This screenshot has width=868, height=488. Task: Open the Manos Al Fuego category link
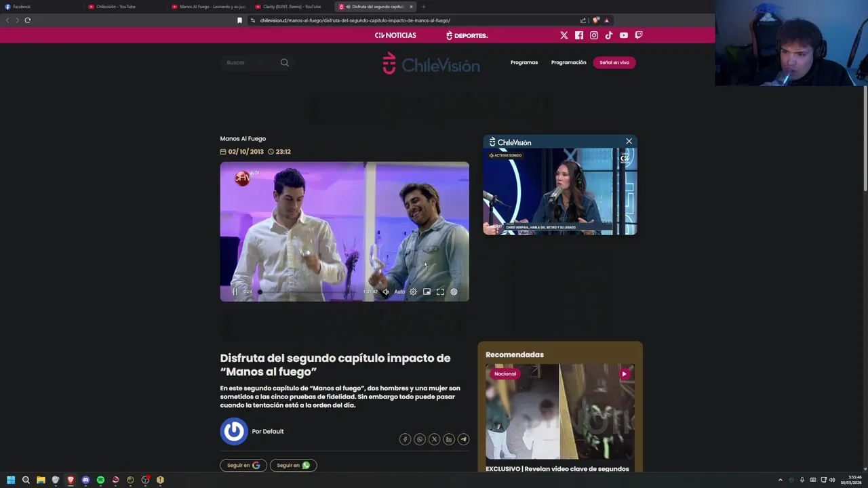243,139
